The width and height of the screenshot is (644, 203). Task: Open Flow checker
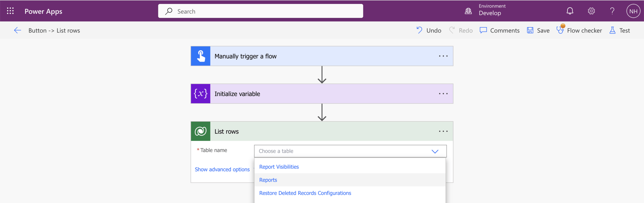coord(579,30)
